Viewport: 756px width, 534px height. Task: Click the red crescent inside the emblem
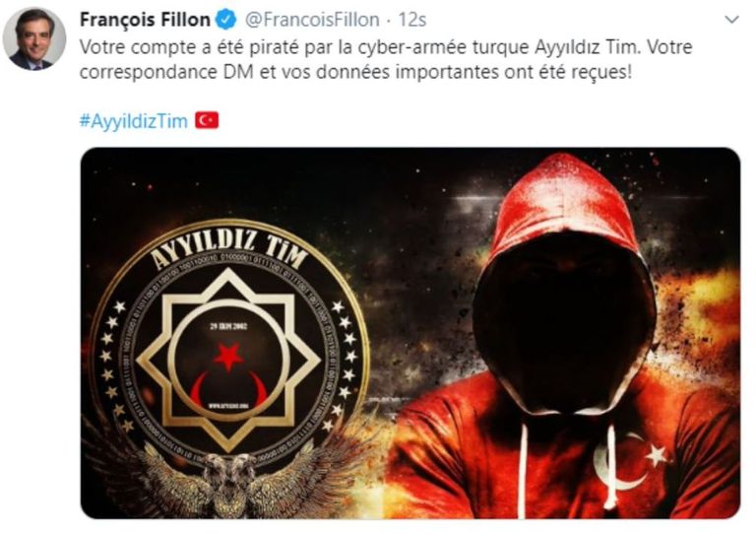pyautogui.click(x=228, y=389)
